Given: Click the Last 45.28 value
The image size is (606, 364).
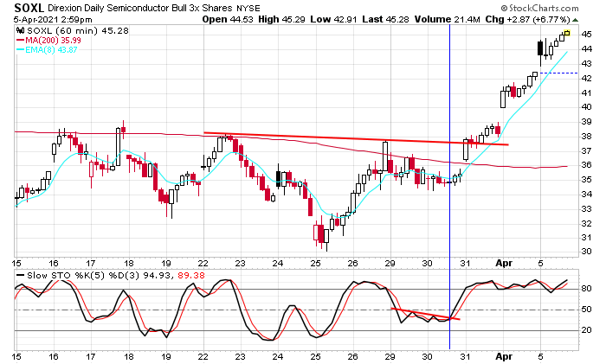Looking at the screenshot, I should point(385,19).
